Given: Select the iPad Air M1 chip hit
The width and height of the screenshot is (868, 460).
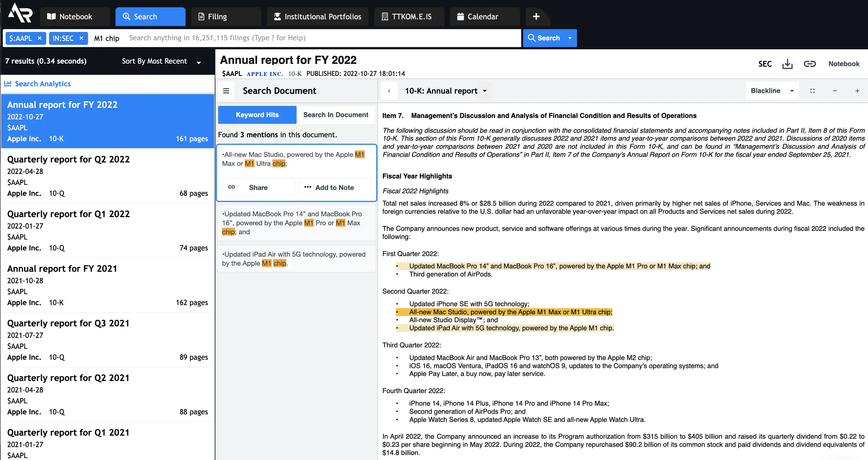Looking at the screenshot, I should point(297,259).
